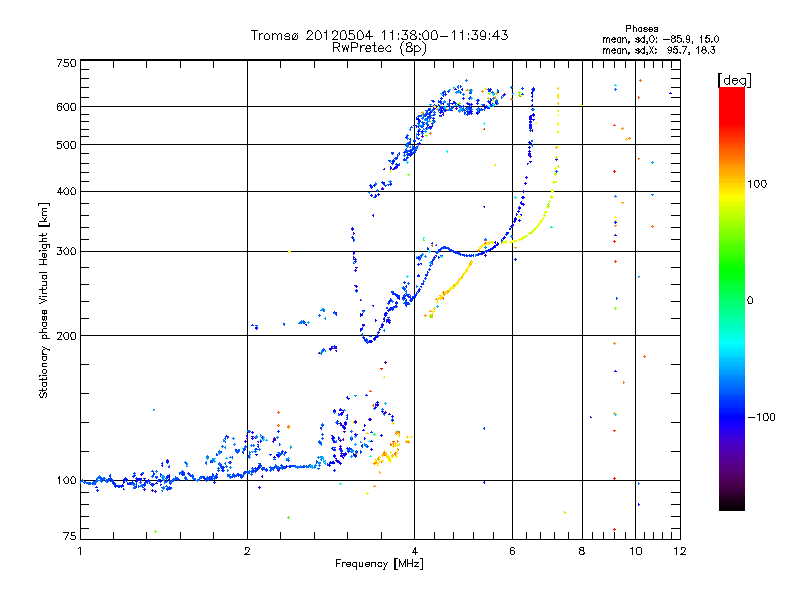
Task: Click the black bottom of the colorbar
Action: [732, 503]
